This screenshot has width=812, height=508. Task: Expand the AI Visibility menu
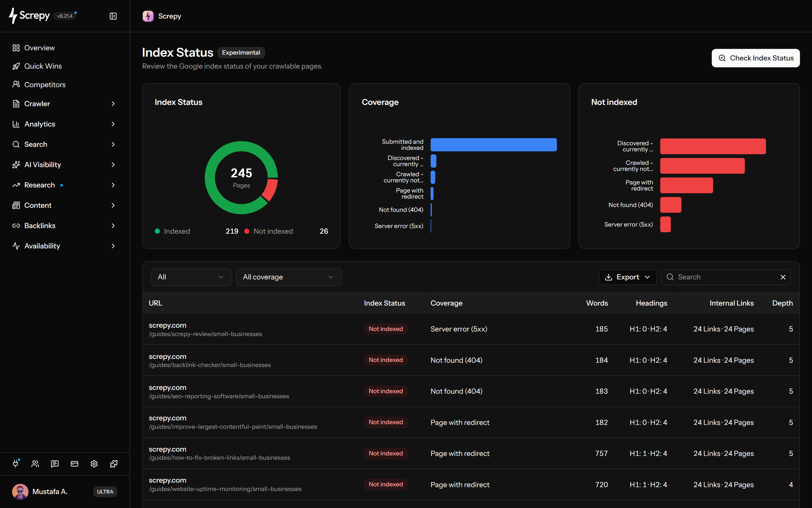point(65,165)
